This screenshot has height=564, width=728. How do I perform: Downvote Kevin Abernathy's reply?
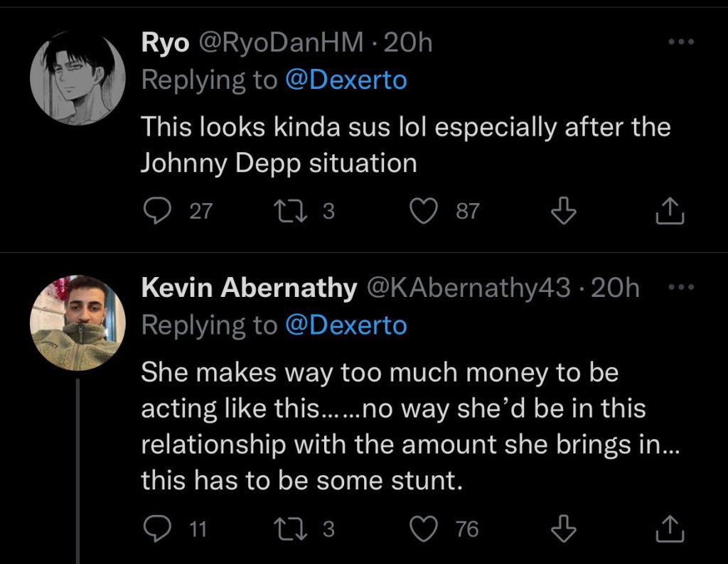563,528
